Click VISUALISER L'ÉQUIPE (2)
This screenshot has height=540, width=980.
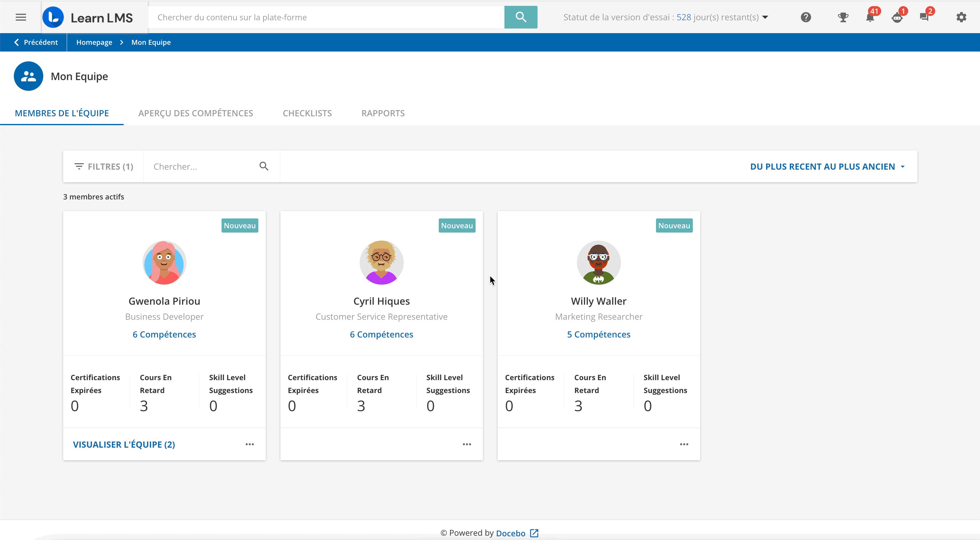click(x=124, y=444)
